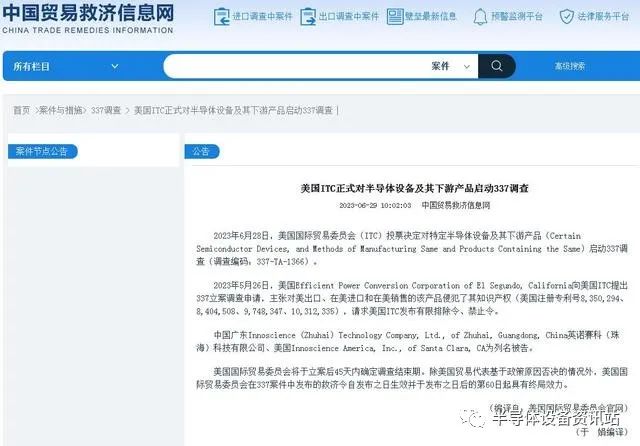This screenshot has width=640, height=446.
Task: Open 出口调查中案件 link
Action: (x=349, y=16)
